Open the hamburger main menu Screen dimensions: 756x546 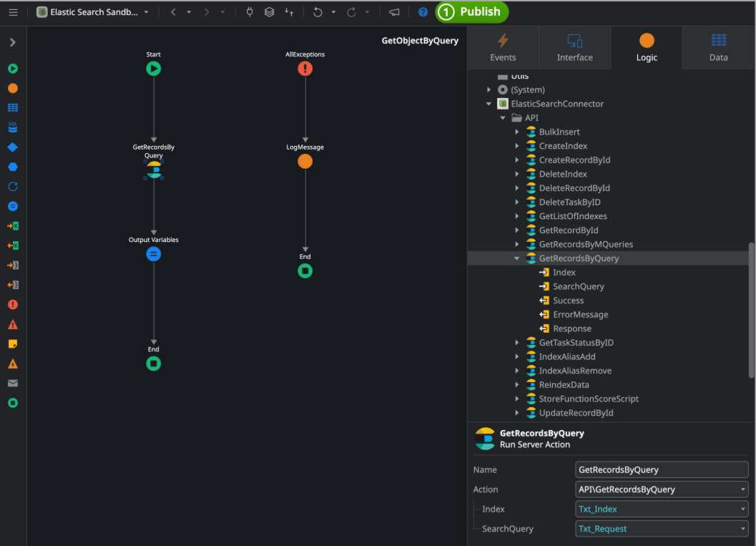tap(13, 12)
